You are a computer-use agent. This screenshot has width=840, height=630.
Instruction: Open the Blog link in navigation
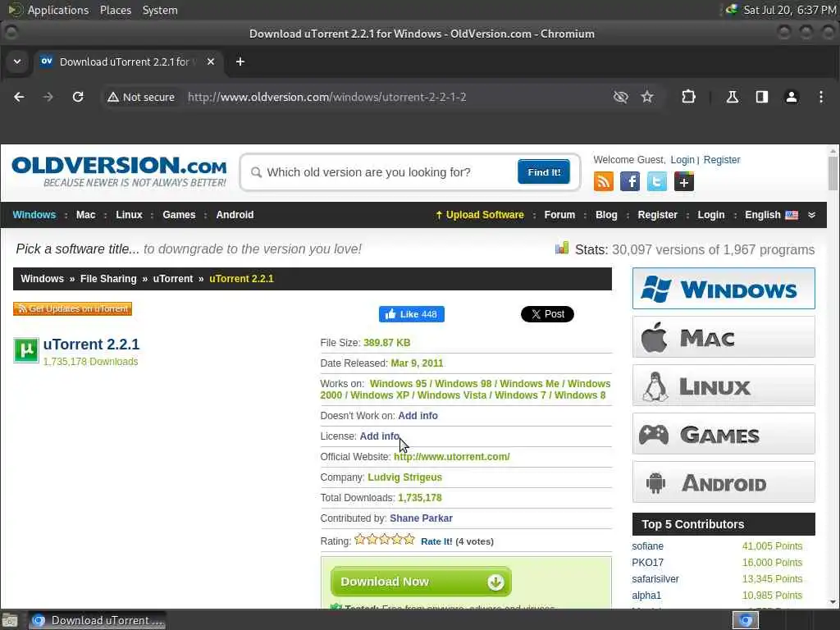point(606,215)
